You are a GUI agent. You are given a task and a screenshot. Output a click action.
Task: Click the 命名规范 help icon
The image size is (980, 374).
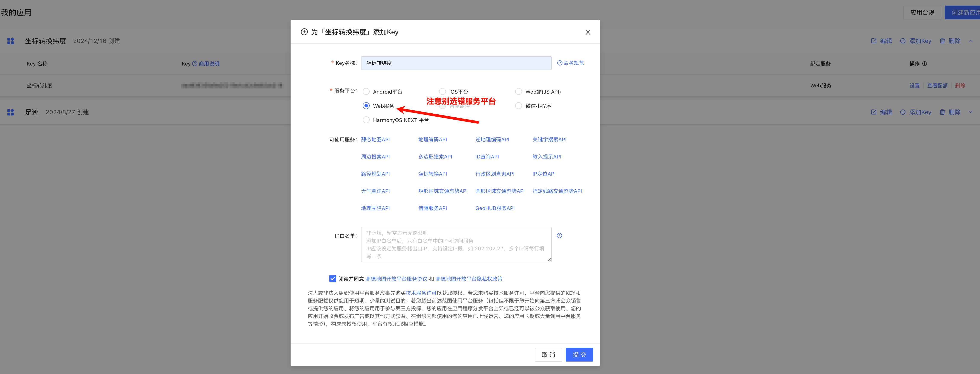(x=559, y=63)
